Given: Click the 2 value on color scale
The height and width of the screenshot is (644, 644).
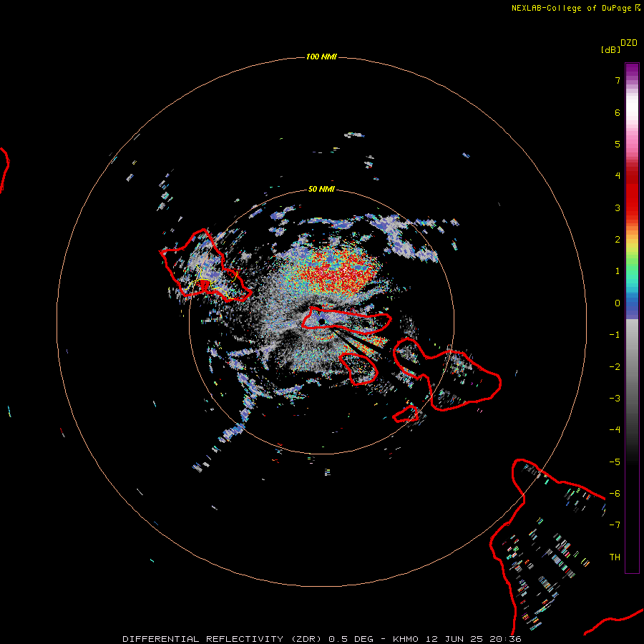Looking at the screenshot, I should tap(618, 240).
